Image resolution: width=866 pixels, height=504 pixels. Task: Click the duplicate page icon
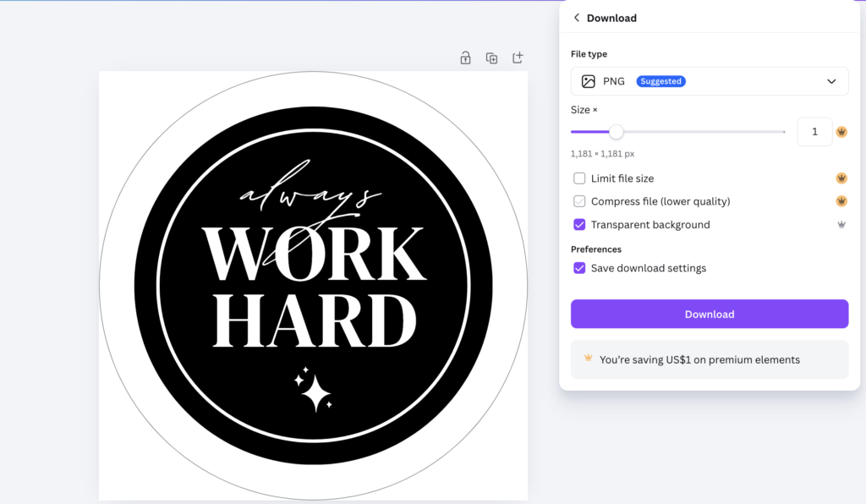point(491,58)
